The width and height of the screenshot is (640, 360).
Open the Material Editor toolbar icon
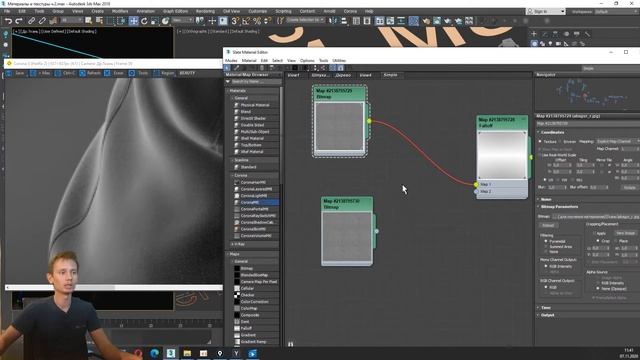pyautogui.click(x=413, y=21)
